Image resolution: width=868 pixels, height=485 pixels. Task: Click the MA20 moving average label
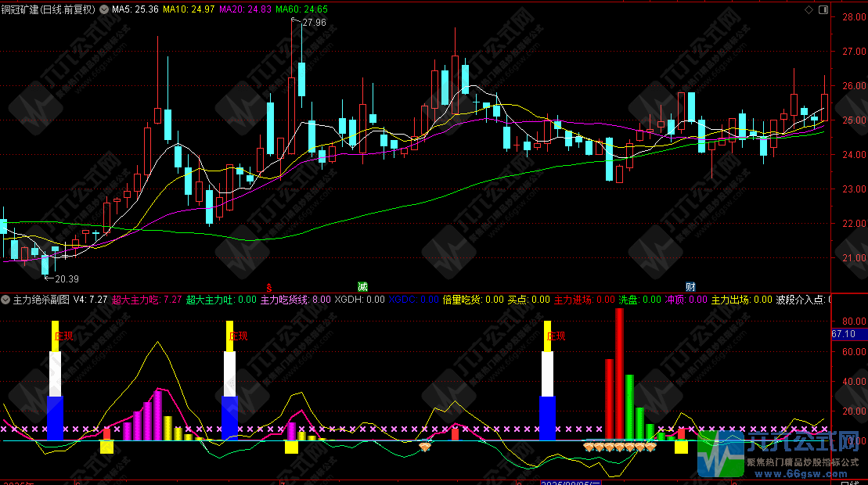[246, 10]
